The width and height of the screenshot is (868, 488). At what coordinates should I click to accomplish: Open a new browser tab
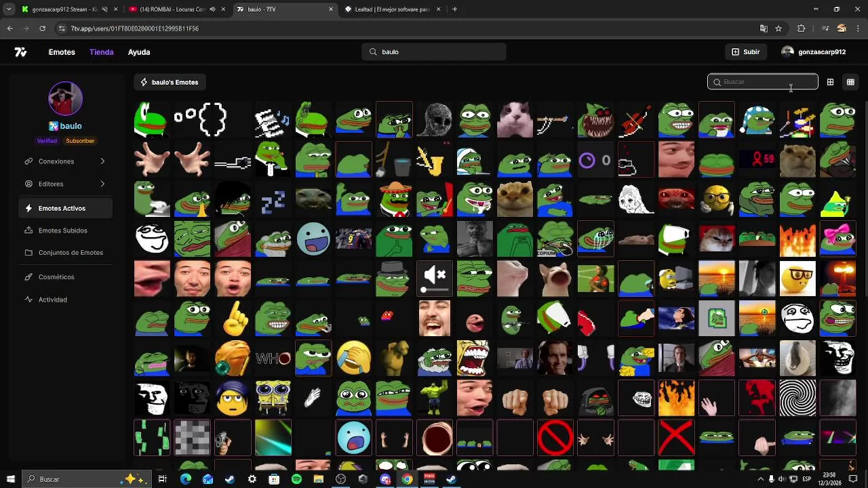pyautogui.click(x=454, y=9)
